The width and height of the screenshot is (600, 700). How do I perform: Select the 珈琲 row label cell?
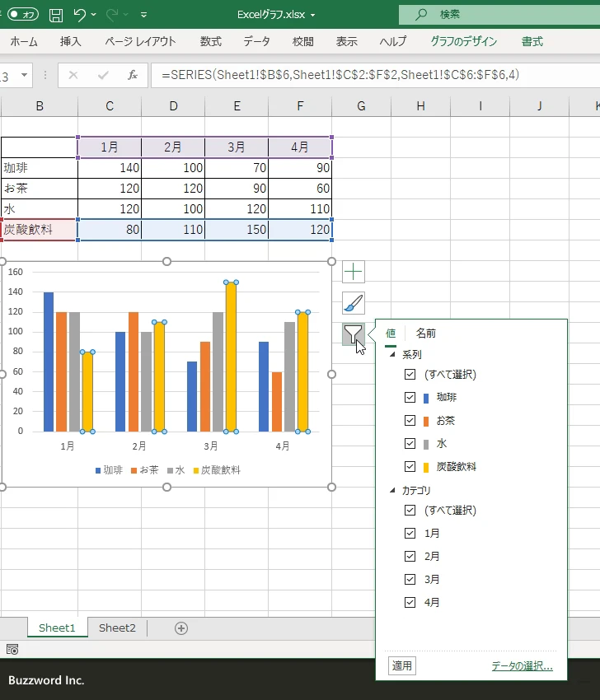click(40, 168)
